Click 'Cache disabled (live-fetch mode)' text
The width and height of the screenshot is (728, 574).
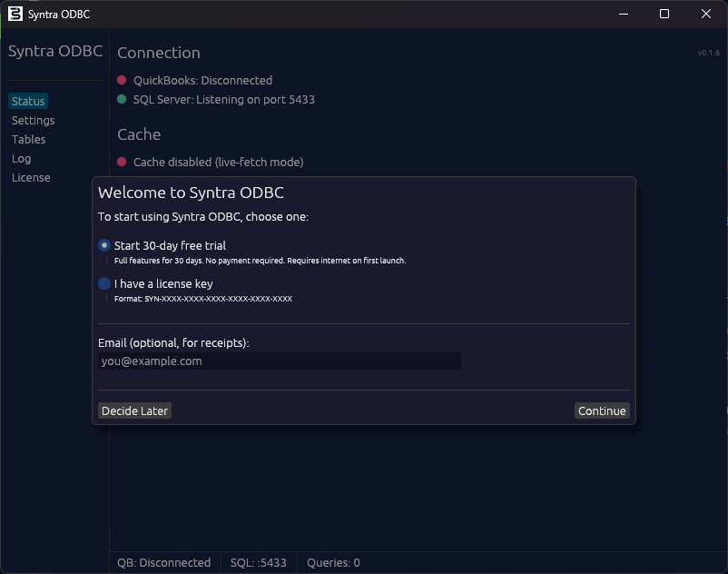tap(218, 162)
